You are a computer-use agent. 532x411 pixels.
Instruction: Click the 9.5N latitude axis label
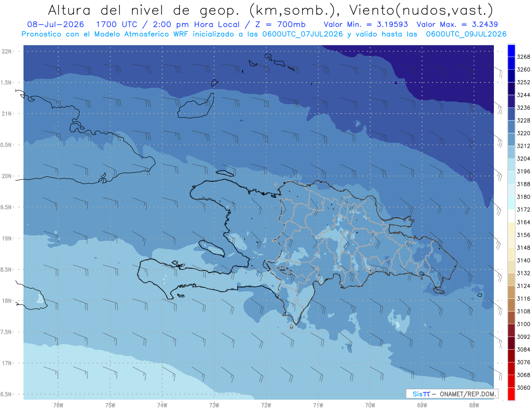(7, 207)
